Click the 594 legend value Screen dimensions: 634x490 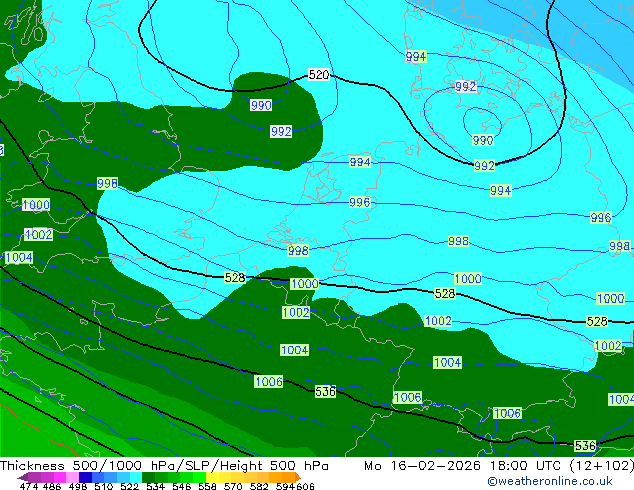tap(285, 486)
